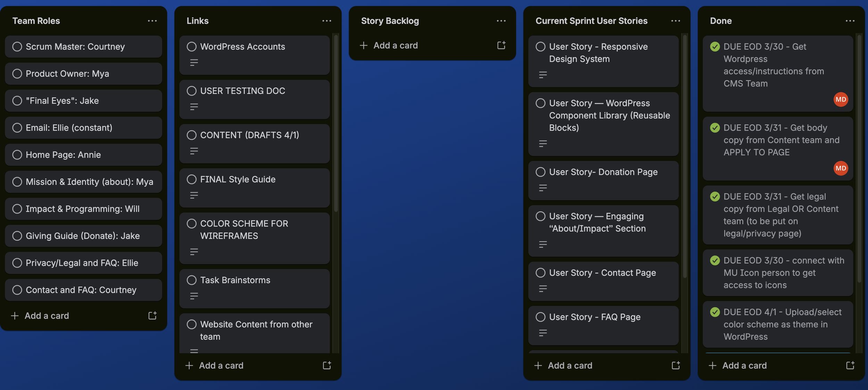This screenshot has height=390, width=868.
Task: Open the Done list three-dot menu
Action: point(850,21)
